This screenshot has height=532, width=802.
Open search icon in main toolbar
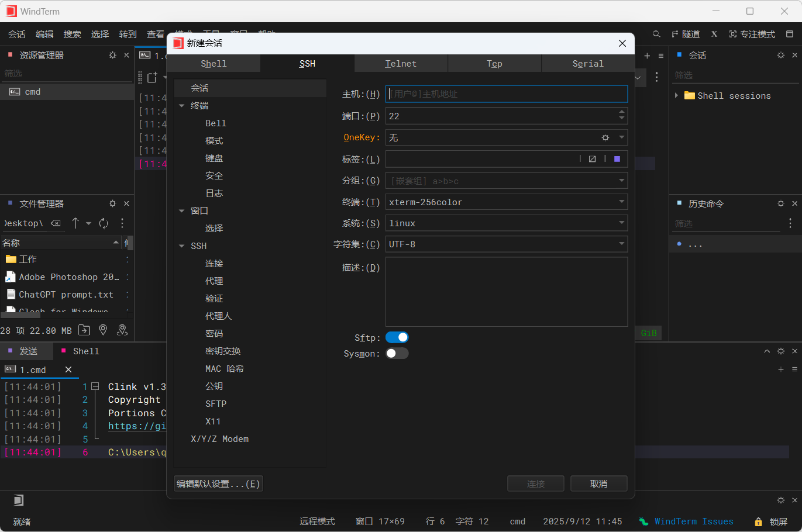coord(656,34)
